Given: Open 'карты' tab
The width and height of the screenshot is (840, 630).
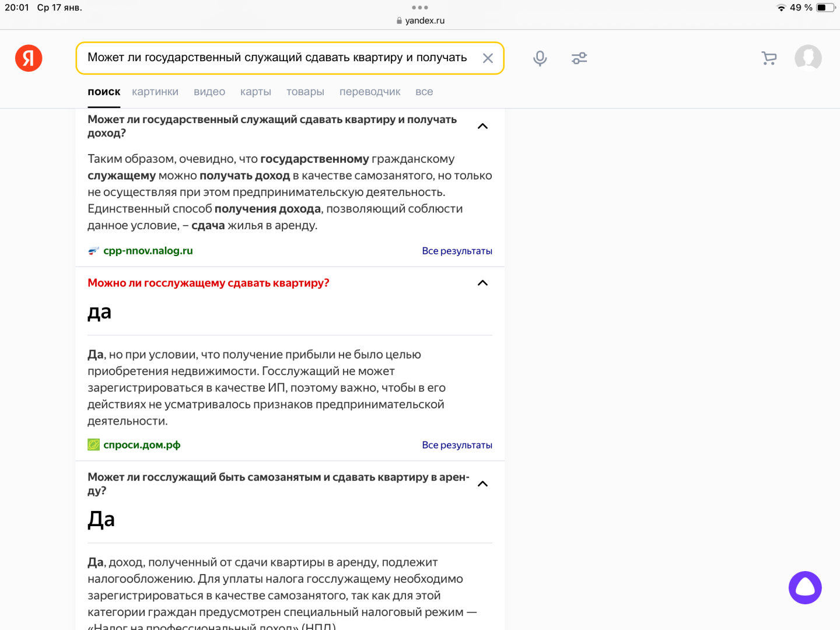Looking at the screenshot, I should [x=256, y=92].
